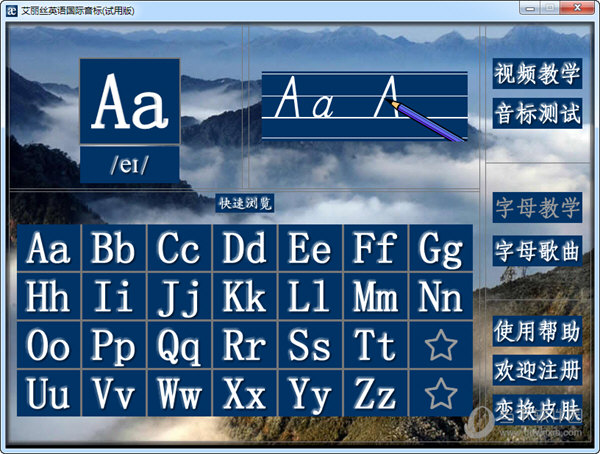Choose the Qq letter tile
Viewport: 600px width, 454px height.
click(x=179, y=345)
